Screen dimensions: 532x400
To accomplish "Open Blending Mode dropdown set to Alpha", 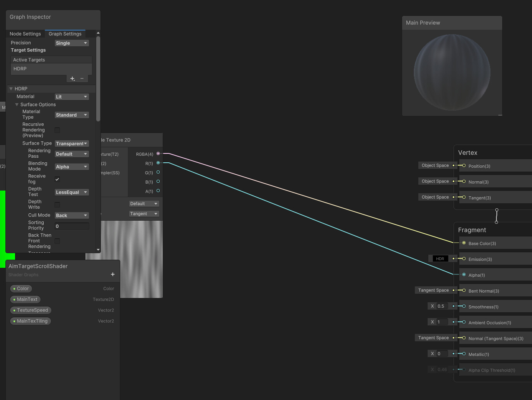I will tap(72, 167).
